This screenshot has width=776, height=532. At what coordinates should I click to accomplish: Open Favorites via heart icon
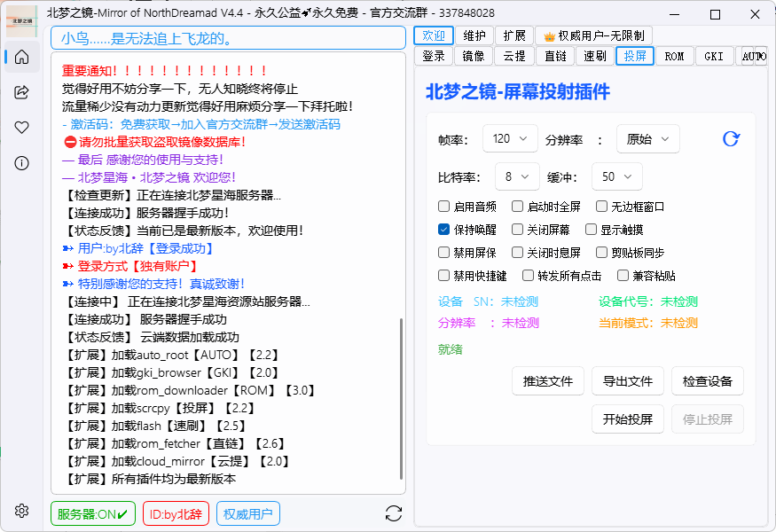[20, 127]
